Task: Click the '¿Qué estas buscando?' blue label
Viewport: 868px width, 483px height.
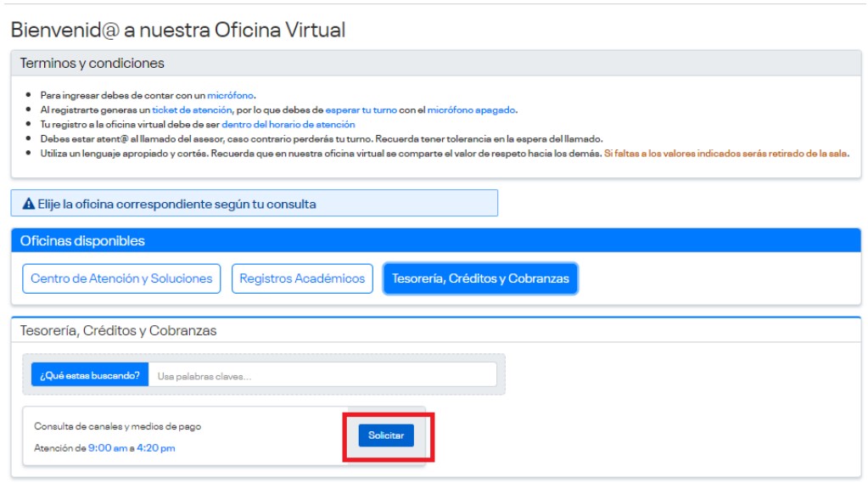Action: coord(90,375)
